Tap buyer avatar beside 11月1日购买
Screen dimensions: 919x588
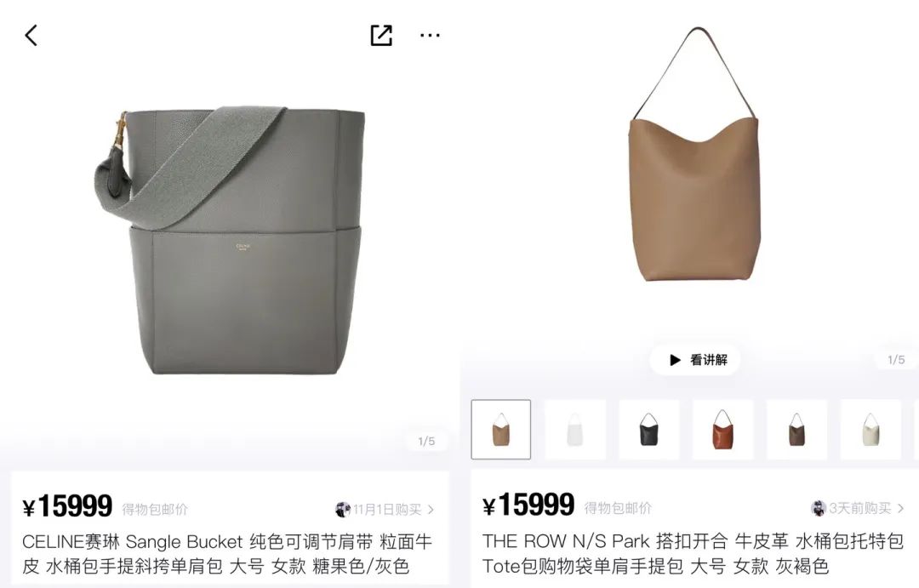click(343, 510)
